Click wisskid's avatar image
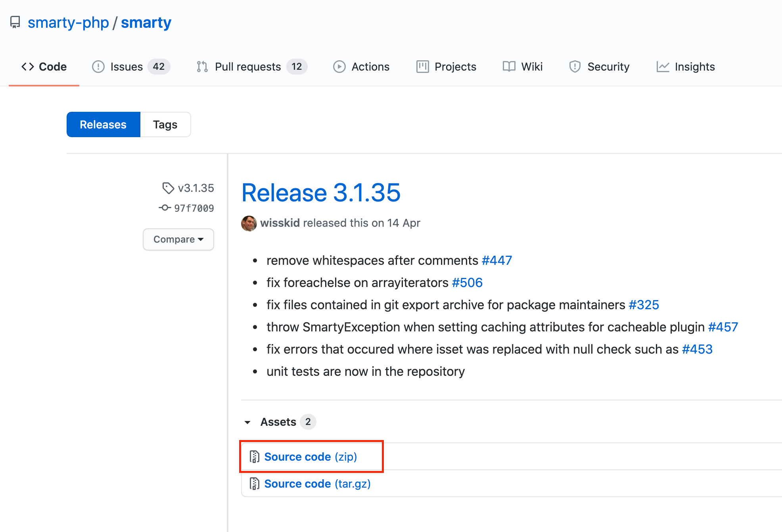This screenshot has width=782, height=532. click(249, 223)
